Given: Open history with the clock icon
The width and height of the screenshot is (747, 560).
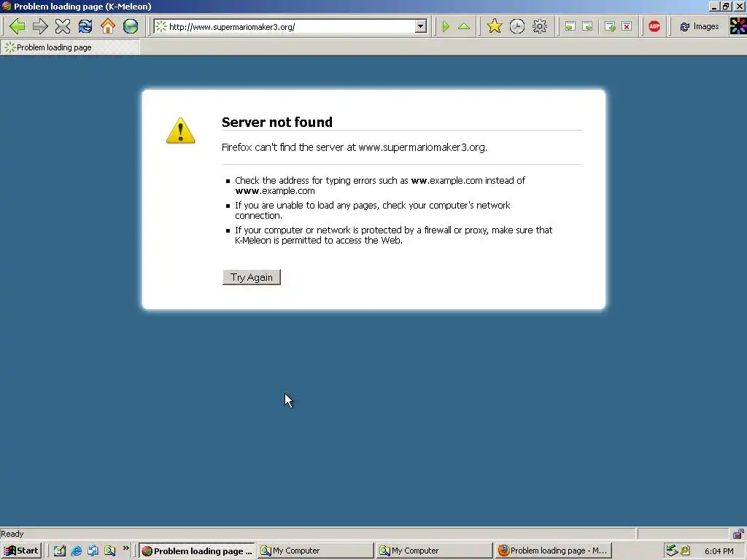Looking at the screenshot, I should pos(517,26).
